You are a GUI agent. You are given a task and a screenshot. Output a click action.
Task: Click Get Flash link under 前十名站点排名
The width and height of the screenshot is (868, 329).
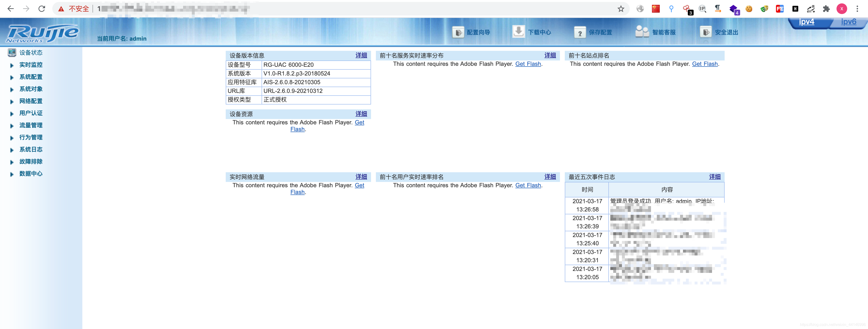705,64
